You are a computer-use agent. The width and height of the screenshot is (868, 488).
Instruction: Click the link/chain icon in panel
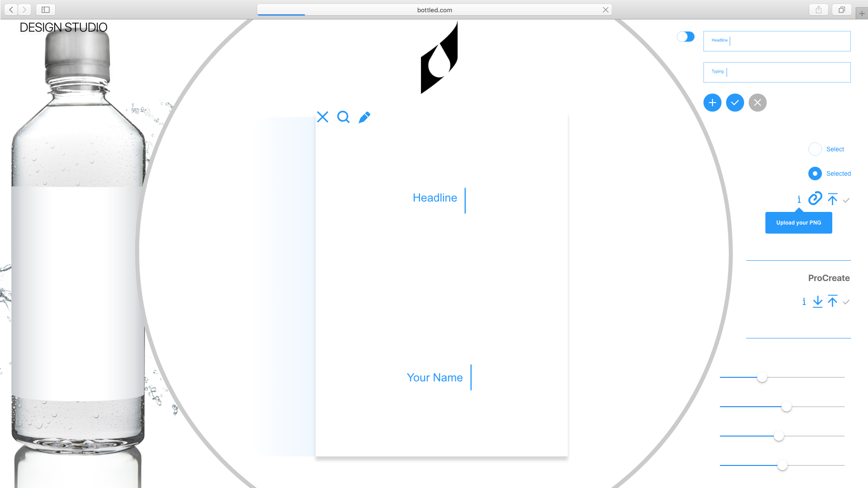tap(815, 198)
